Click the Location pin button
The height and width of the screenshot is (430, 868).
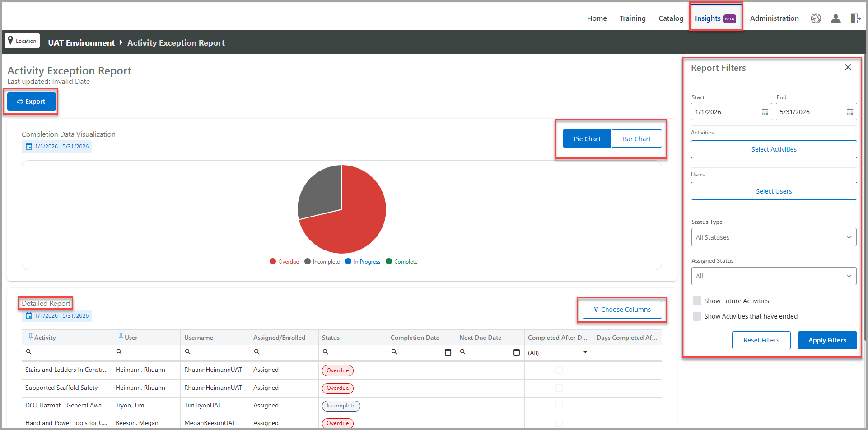[x=22, y=41]
